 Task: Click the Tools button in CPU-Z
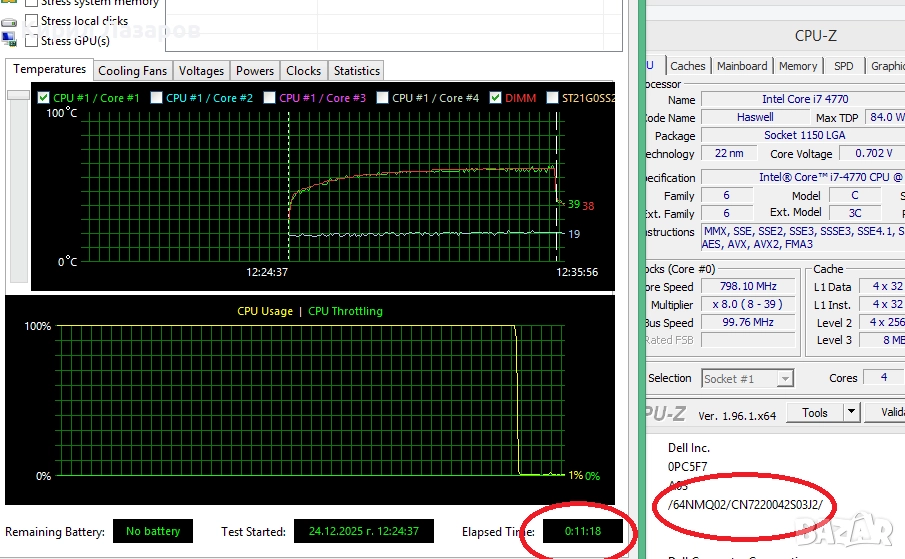(x=814, y=412)
